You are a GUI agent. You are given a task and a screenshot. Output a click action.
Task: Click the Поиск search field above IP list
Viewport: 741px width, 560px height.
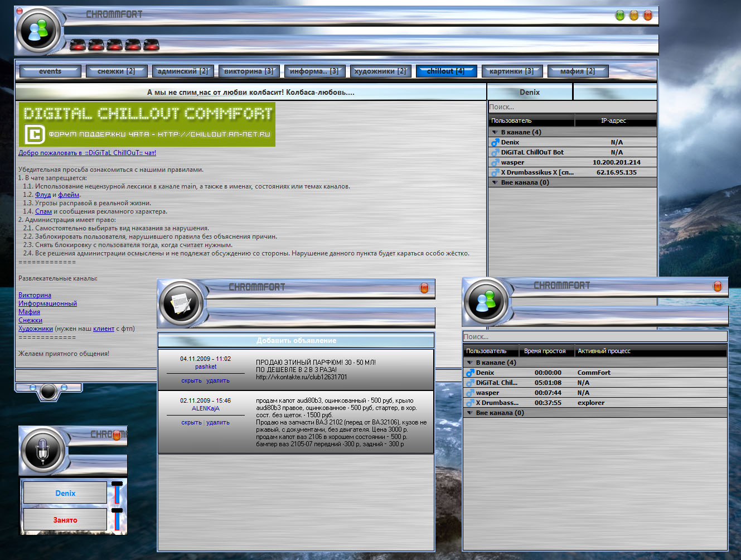[x=572, y=107]
